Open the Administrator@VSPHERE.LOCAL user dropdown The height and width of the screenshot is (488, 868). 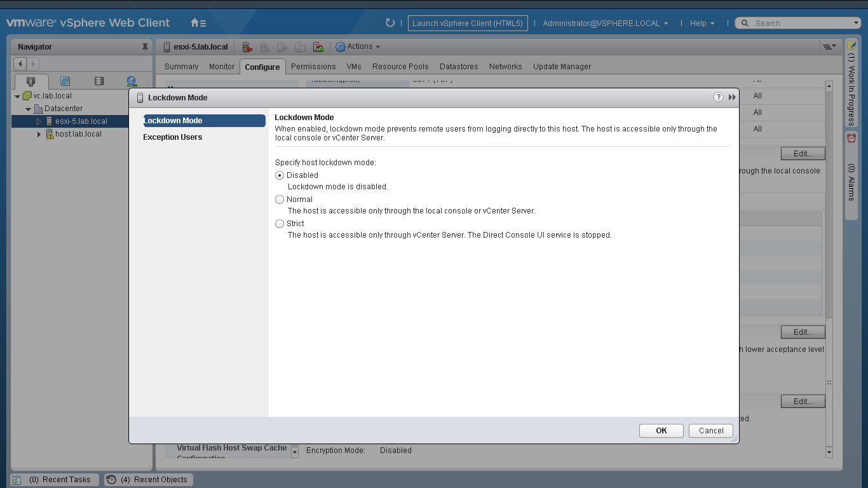[x=605, y=23]
